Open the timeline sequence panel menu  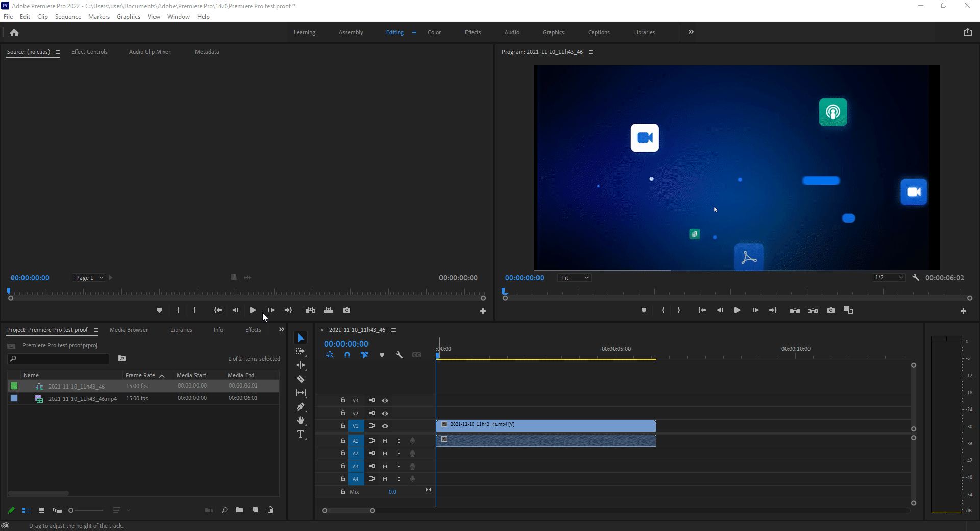pos(394,330)
